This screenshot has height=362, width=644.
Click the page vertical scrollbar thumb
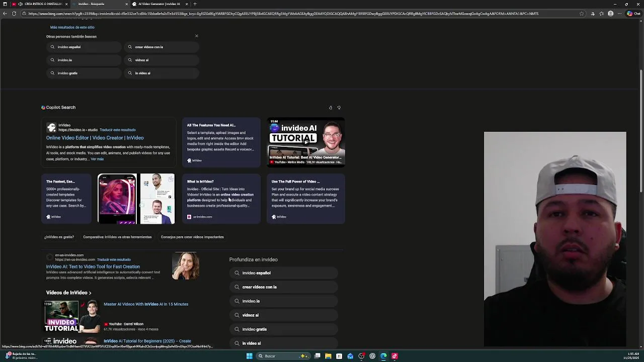click(x=641, y=131)
